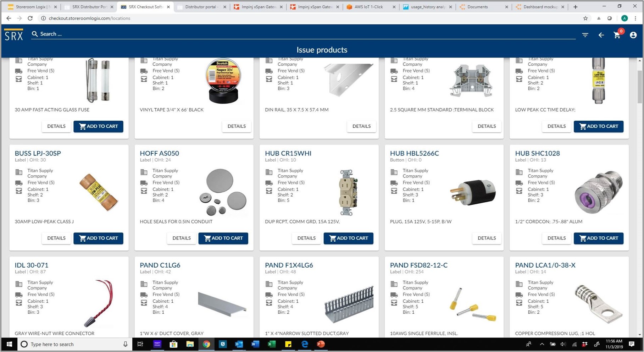Click the Free Vend truck icon on BUSS LPJ-30SP
644x352 pixels.
click(x=18, y=182)
